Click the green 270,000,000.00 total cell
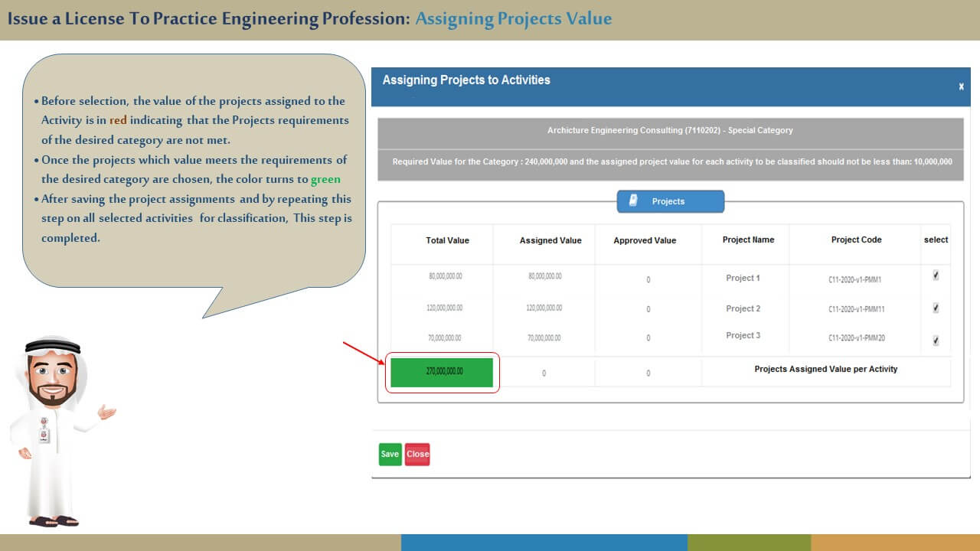 coord(442,372)
